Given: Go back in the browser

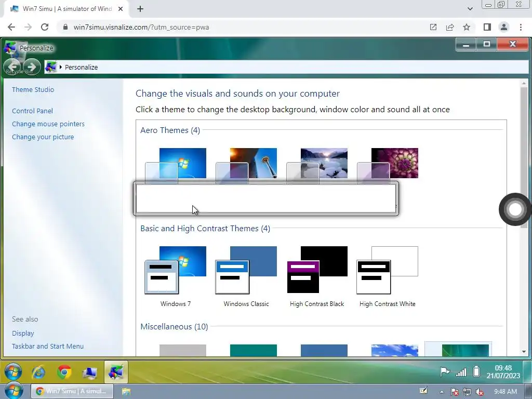Looking at the screenshot, I should pyautogui.click(x=11, y=27).
